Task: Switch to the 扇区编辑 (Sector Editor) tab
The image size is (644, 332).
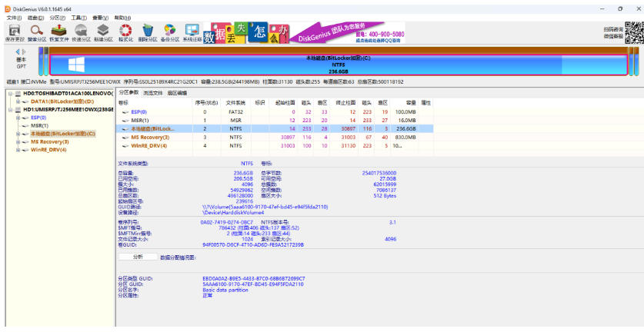Action: tap(177, 92)
